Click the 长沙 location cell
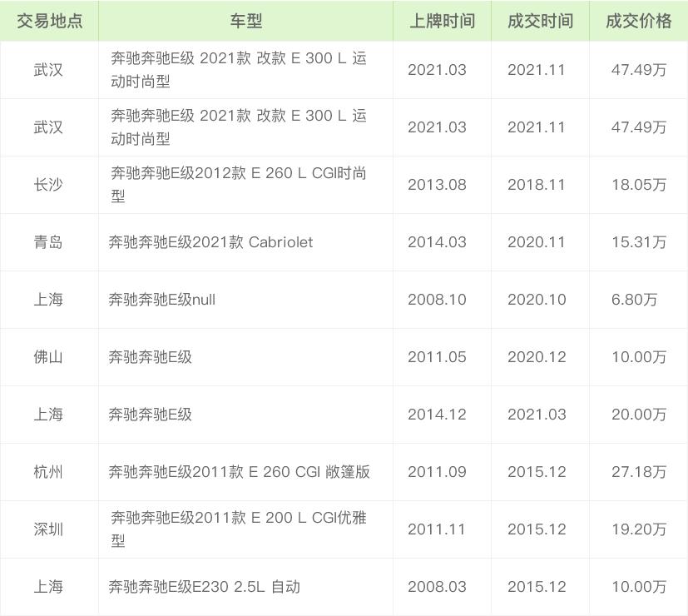Image resolution: width=688 pixels, height=616 pixels. click(48, 185)
